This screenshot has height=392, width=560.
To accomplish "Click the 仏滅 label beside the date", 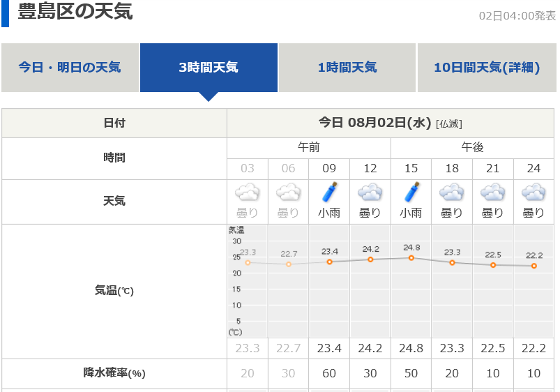I will coord(448,124).
